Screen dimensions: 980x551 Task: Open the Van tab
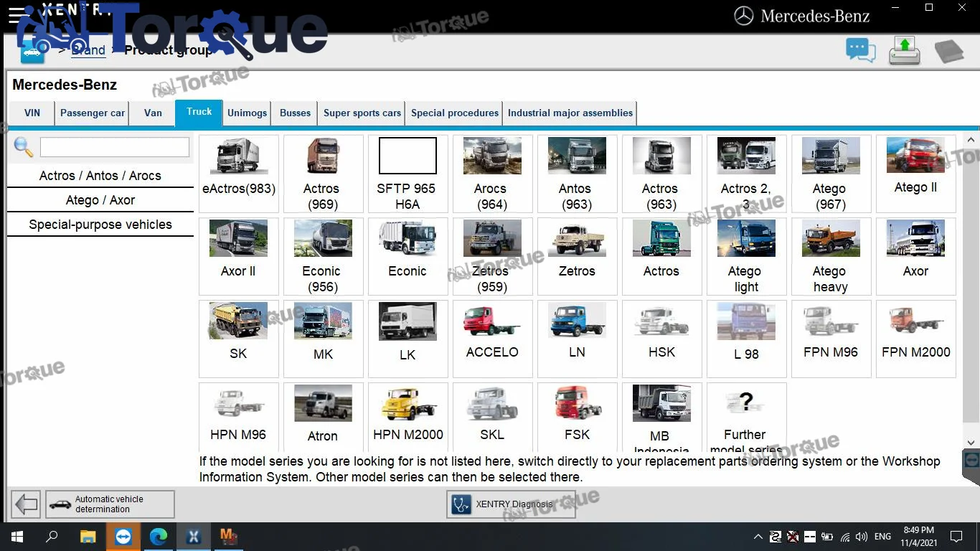click(x=153, y=113)
